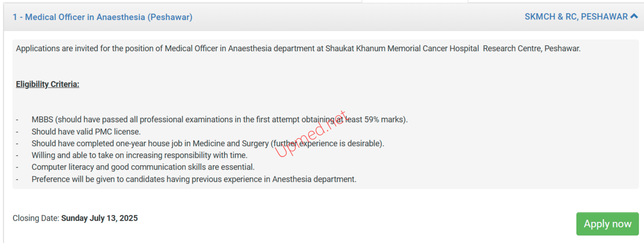The width and height of the screenshot is (644, 243).
Task: Collapse the job panel using the chevron-up icon
Action: coord(634,17)
